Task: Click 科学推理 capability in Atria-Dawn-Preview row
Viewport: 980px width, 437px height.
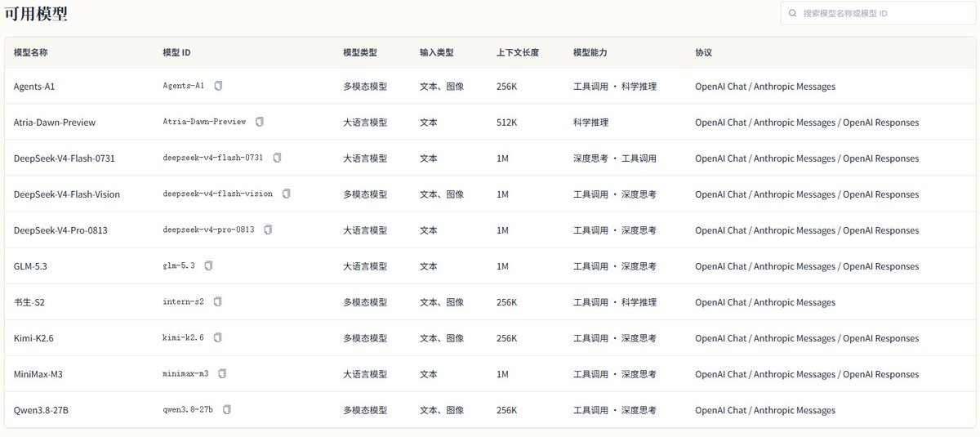Action: pos(590,122)
